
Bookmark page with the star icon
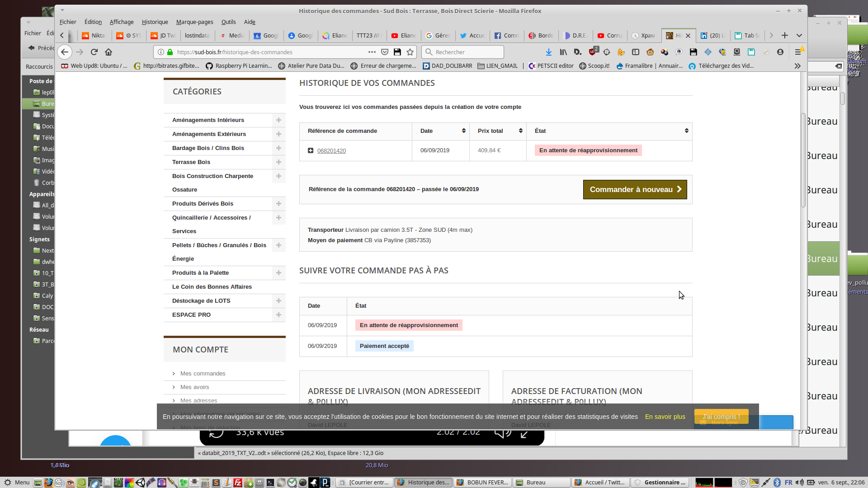coord(410,52)
